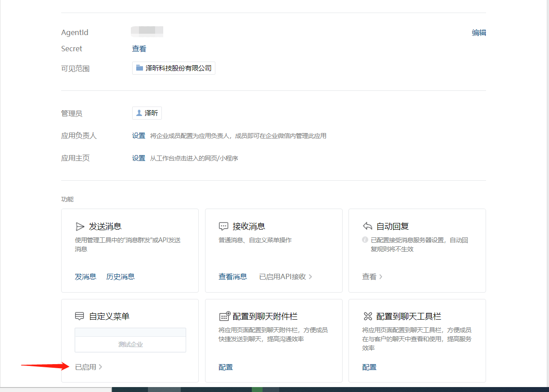Click 设置 link for 应用负责人
Screen dimensions: 549x392
(x=138, y=136)
